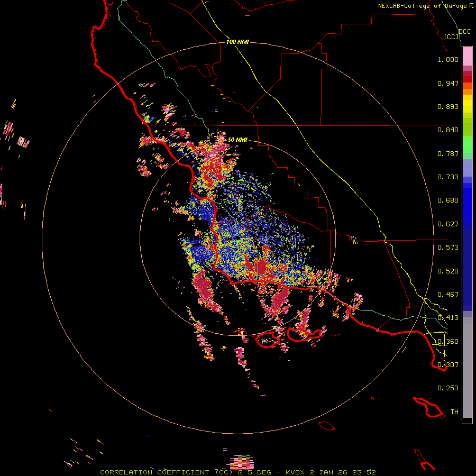Click the gray lower portion of the color bar
Viewport: 476px width, 476px height.
click(467, 368)
